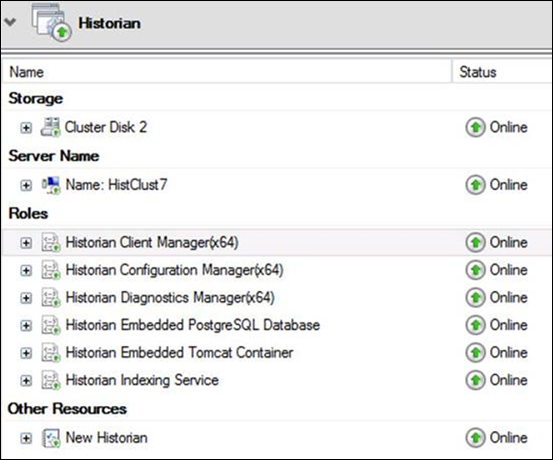Expand the New Historian resource node
The image size is (553, 460).
pyautogui.click(x=26, y=438)
